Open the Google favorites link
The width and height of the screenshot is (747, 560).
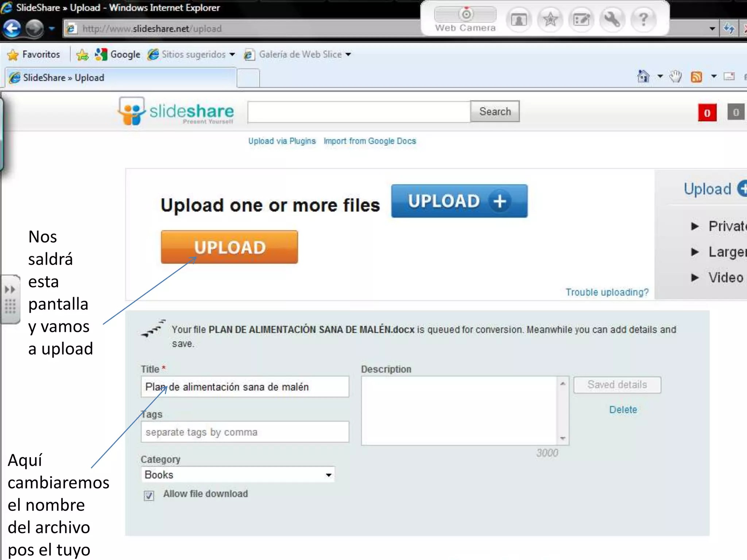117,55
